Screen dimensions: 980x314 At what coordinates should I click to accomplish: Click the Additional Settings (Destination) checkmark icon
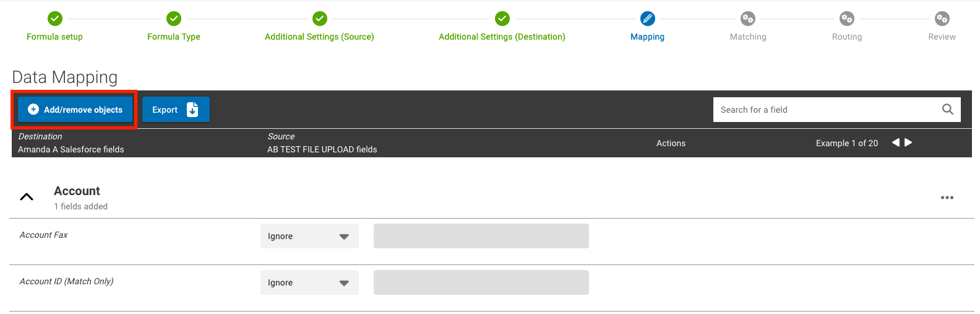point(502,19)
